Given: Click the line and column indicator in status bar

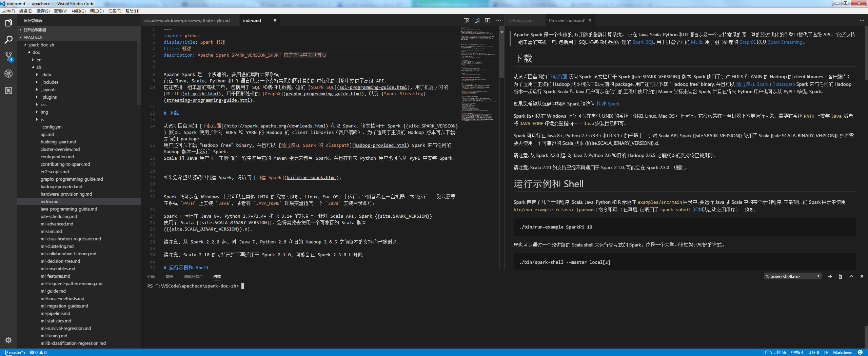Looking at the screenshot, I should [775, 353].
